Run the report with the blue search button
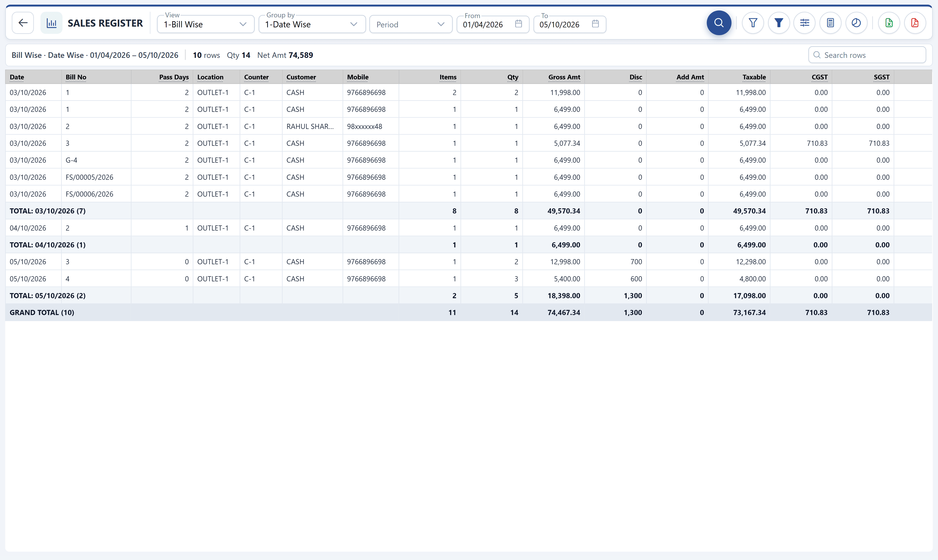This screenshot has width=938, height=560. point(719,23)
